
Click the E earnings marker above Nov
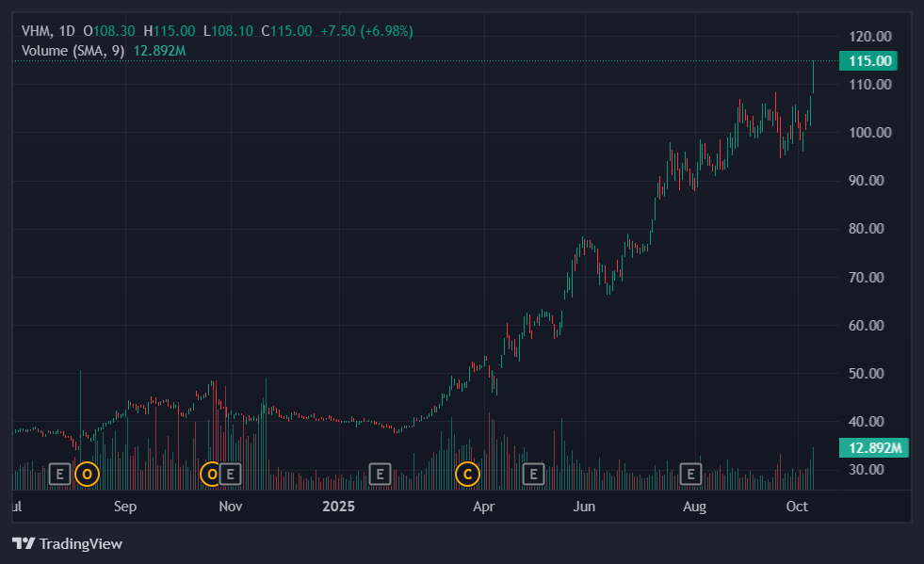pyautogui.click(x=230, y=474)
